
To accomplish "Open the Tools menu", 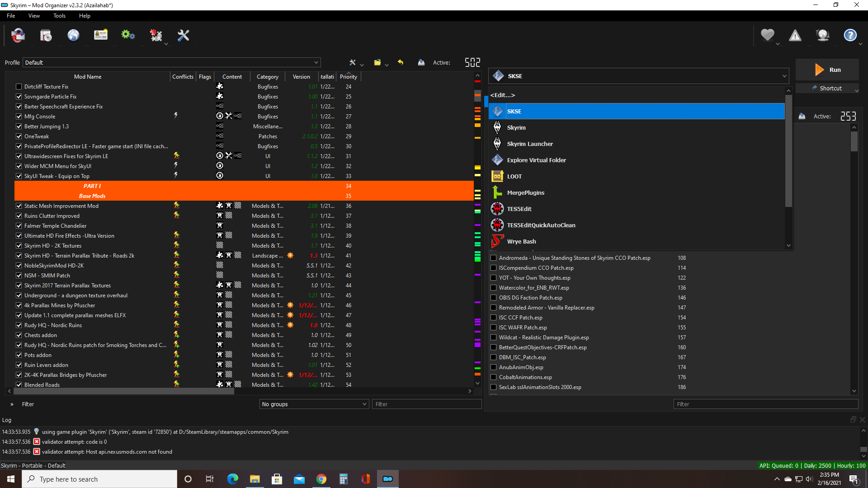I will tap(59, 16).
